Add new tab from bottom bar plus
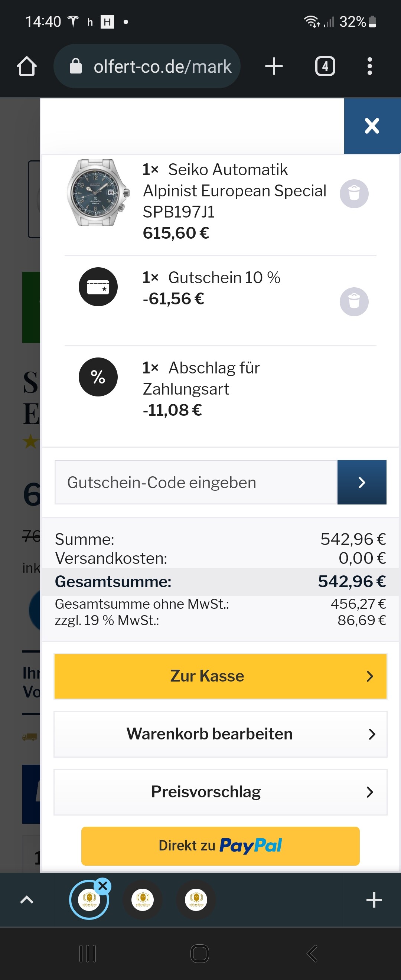 (374, 900)
